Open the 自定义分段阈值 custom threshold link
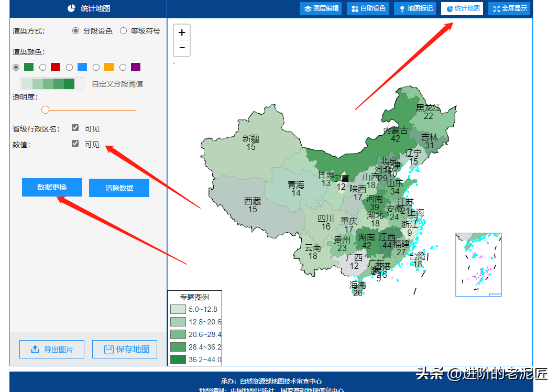559x392 pixels. pos(117,84)
